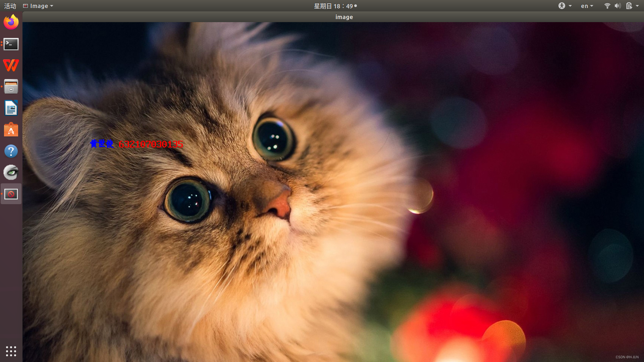Open the Files manager icon
The image size is (644, 362).
click(11, 87)
